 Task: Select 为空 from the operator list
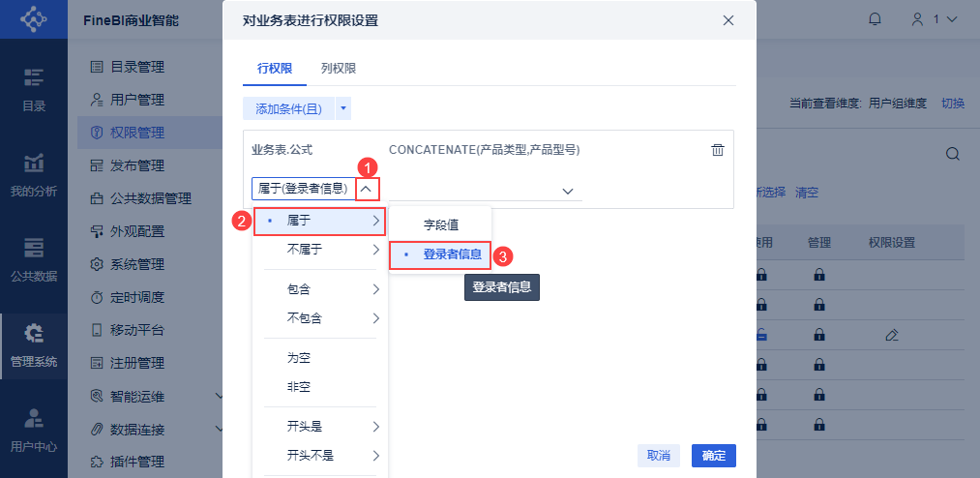[x=299, y=358]
